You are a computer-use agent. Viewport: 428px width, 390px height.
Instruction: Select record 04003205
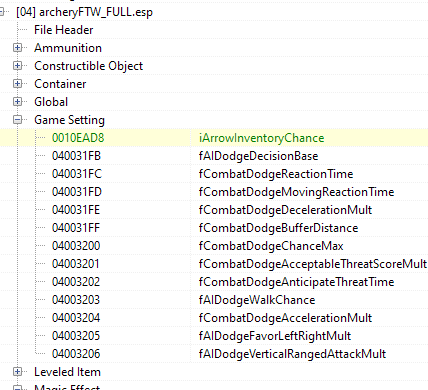(76, 336)
